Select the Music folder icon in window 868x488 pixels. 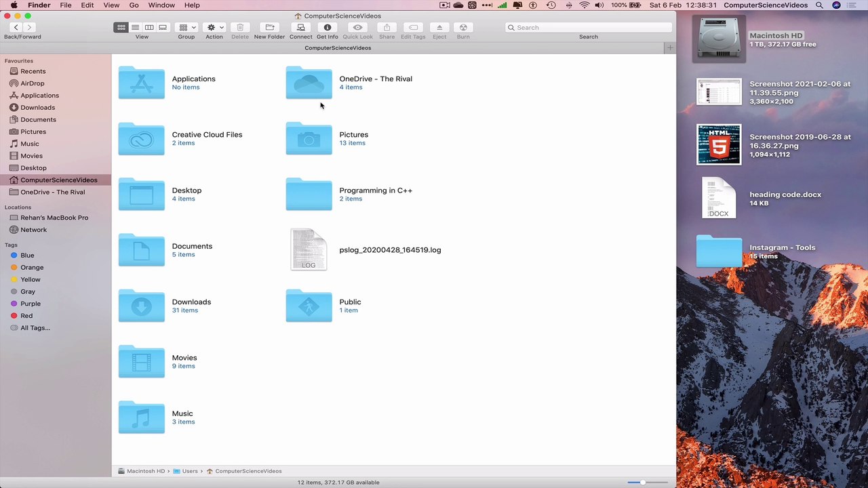pyautogui.click(x=141, y=418)
